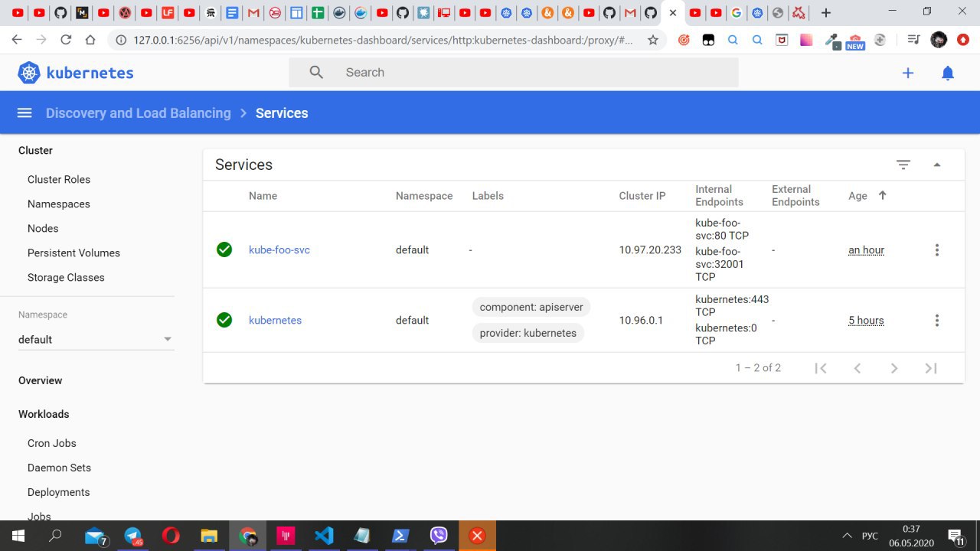Click cluster IP 10.96.0.1
The width and height of the screenshot is (980, 551).
[x=641, y=320]
